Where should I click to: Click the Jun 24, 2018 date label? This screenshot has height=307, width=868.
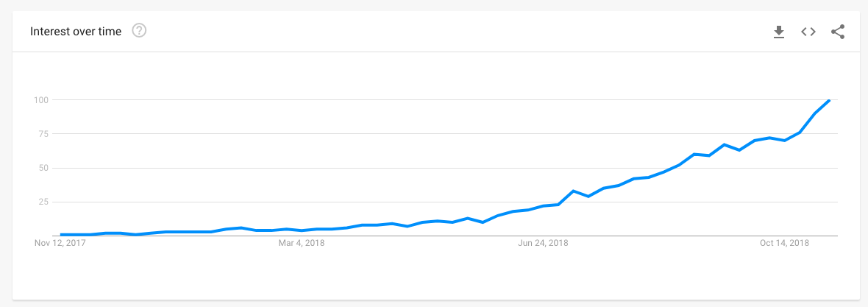coord(543,243)
